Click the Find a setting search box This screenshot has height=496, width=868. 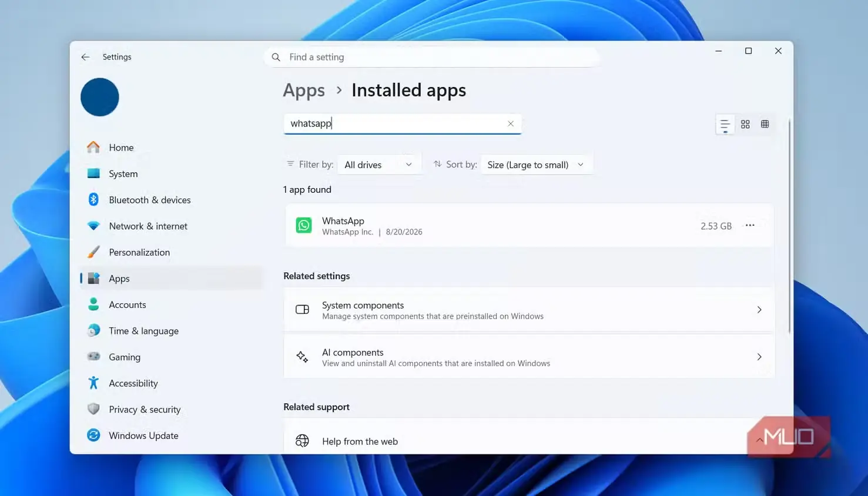pyautogui.click(x=432, y=57)
